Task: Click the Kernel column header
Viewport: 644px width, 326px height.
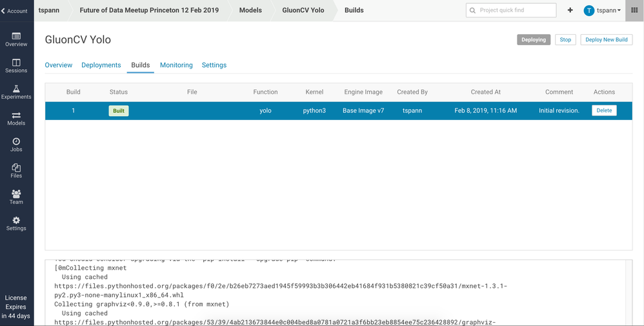Action: [314, 92]
